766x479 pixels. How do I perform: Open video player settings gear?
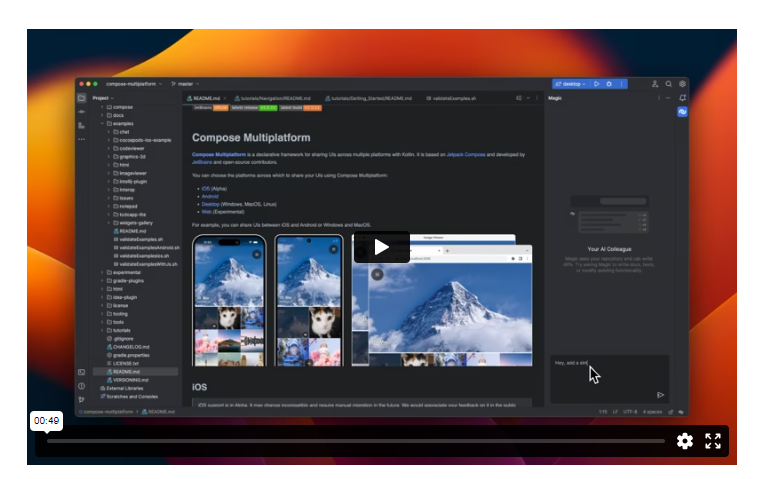(x=684, y=441)
